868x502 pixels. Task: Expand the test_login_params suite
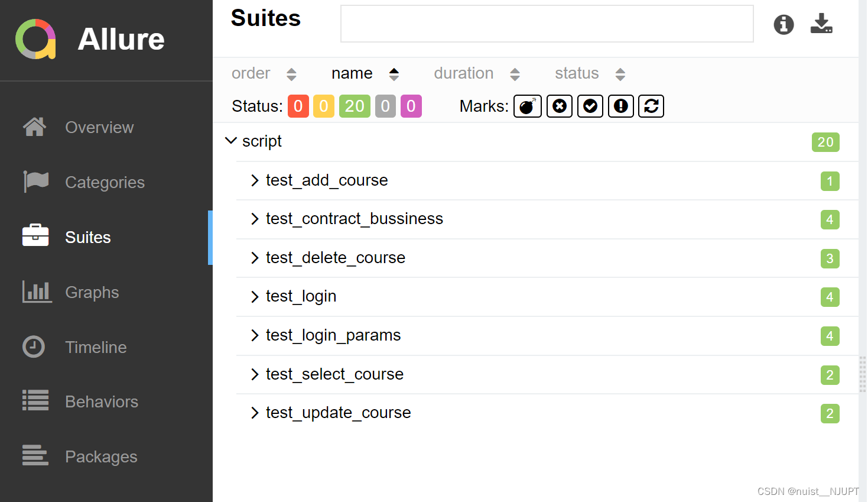click(x=255, y=335)
